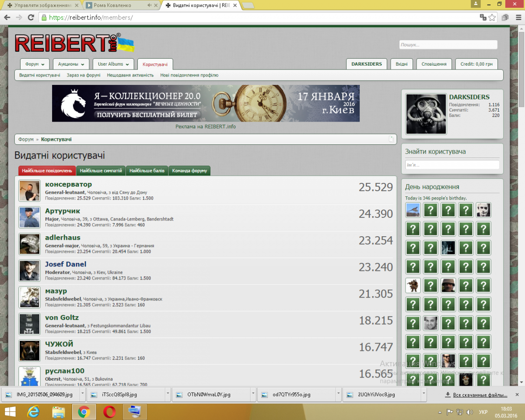Image resolution: width=525 pixels, height=420 pixels.
Task: Click the Форум breadcrumb link
Action: point(26,139)
